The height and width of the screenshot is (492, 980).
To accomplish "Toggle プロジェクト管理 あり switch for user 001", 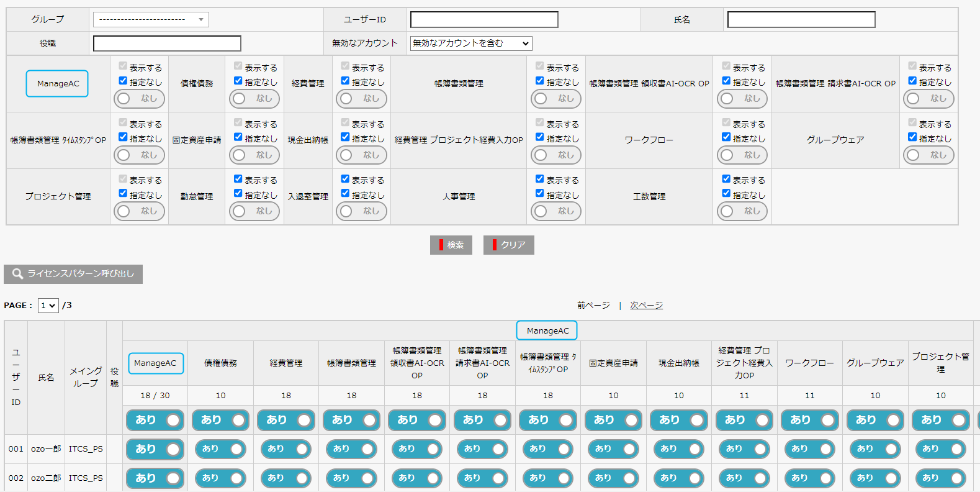I will (x=940, y=449).
